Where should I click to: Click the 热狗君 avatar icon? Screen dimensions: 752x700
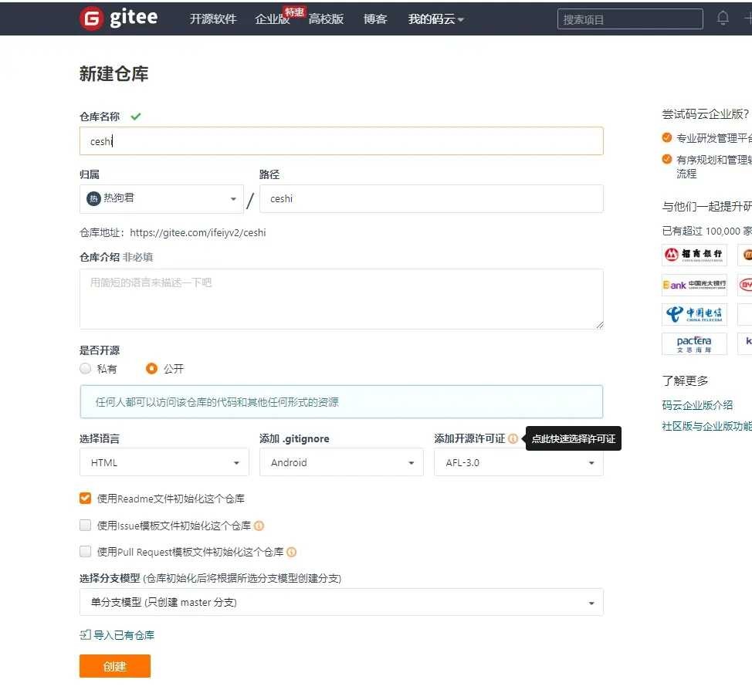pyautogui.click(x=93, y=198)
